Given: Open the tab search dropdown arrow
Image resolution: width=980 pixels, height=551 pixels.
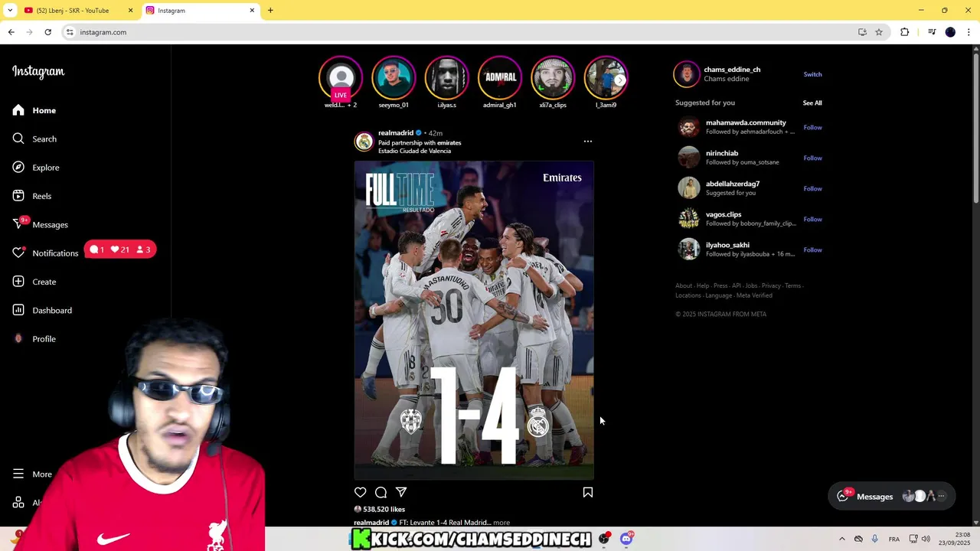Looking at the screenshot, I should click(10, 10).
